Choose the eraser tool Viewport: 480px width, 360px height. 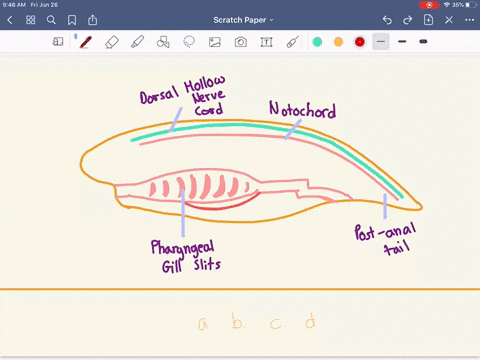[x=112, y=42]
